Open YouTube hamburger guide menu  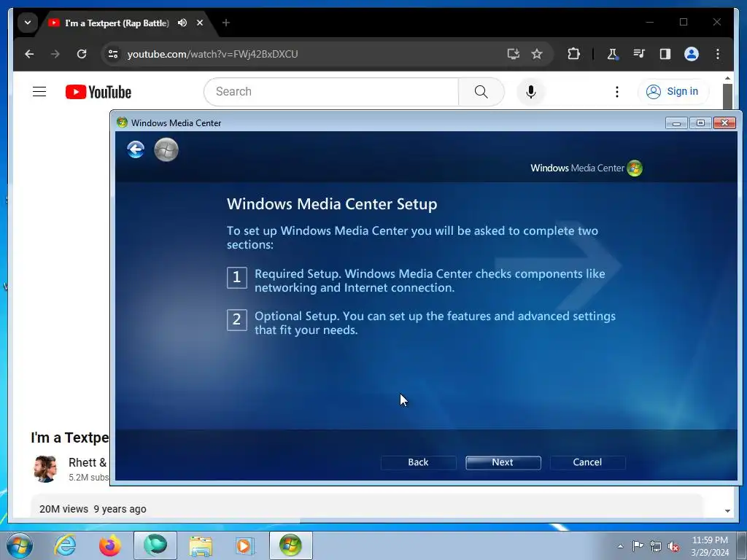(x=39, y=91)
